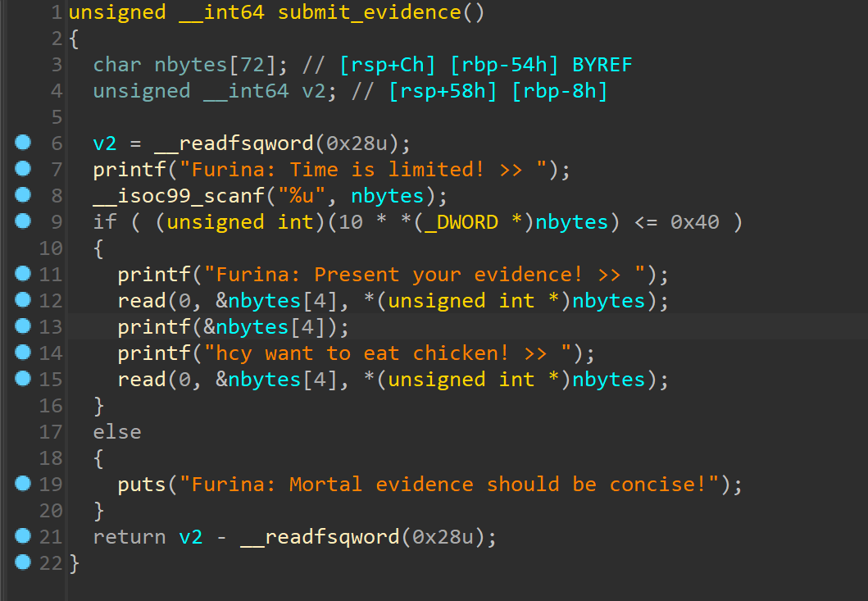Click the puts function call
This screenshot has width=868, height=601.
142,485
